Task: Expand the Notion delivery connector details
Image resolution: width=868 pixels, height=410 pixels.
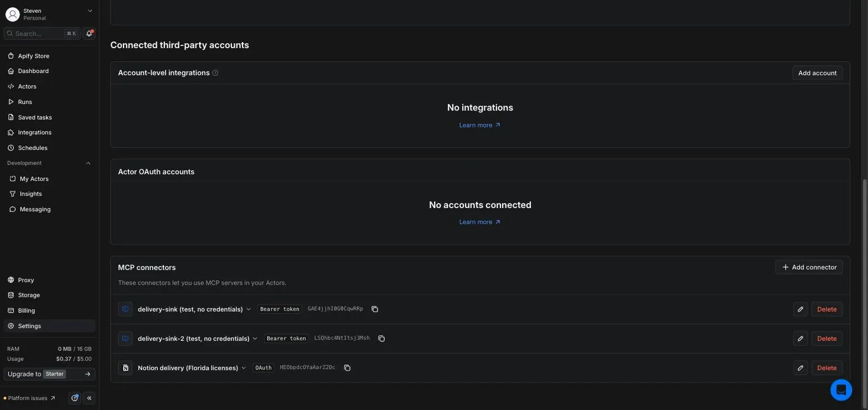Action: click(x=244, y=368)
